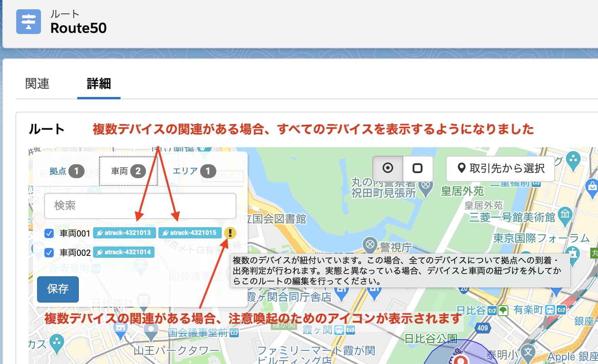Click the 保存 save button
Screen dimensions: 598x364
coord(58,289)
